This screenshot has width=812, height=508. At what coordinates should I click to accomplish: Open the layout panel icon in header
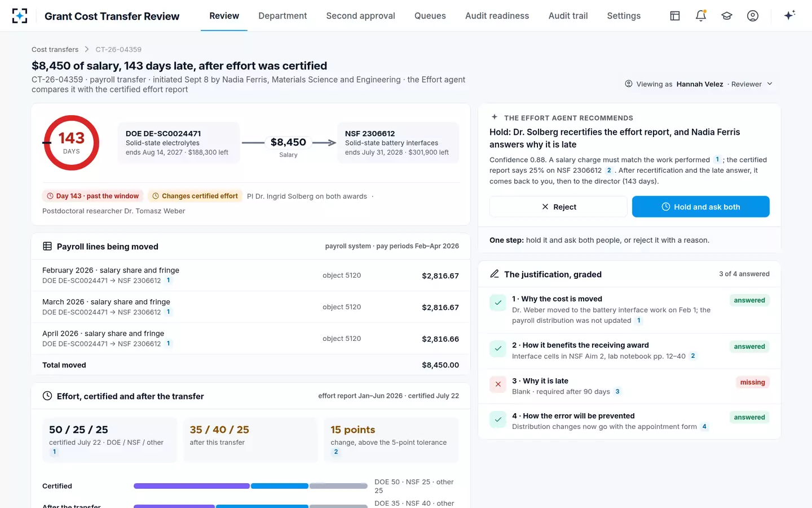point(675,16)
